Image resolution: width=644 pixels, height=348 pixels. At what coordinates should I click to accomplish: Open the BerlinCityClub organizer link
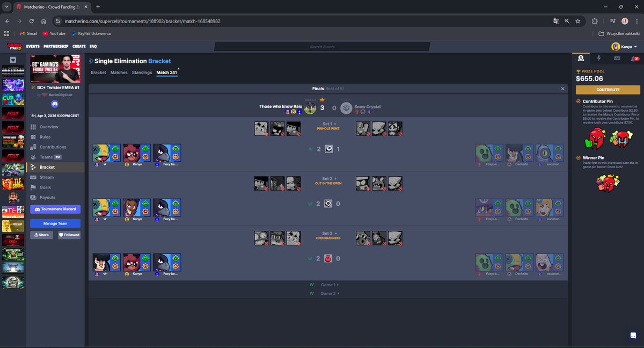pos(60,95)
